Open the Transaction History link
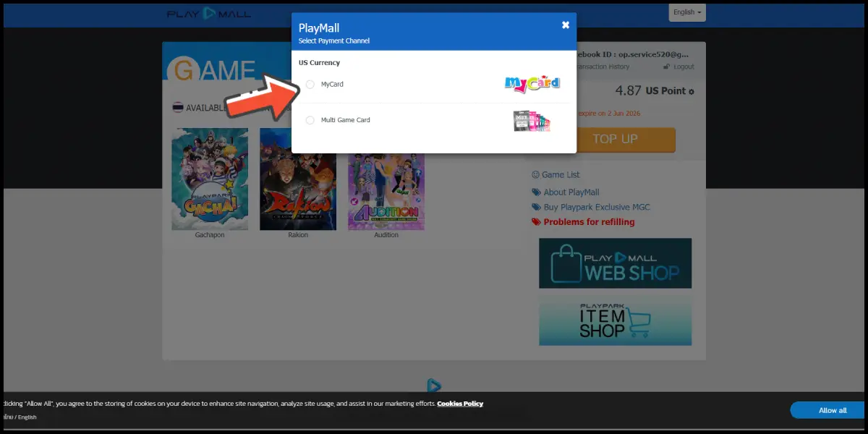The width and height of the screenshot is (868, 434). tap(603, 67)
